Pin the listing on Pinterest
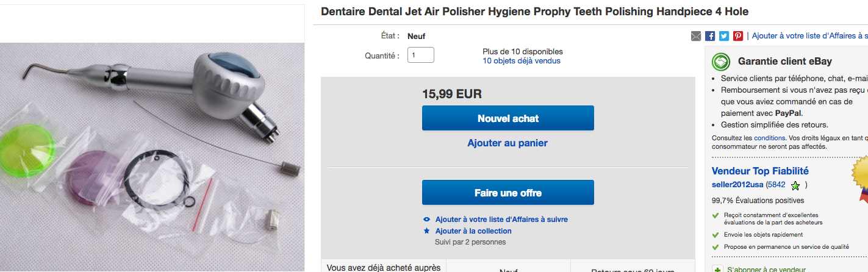Image resolution: width=868 pixels, height=272 pixels. pyautogui.click(x=738, y=36)
